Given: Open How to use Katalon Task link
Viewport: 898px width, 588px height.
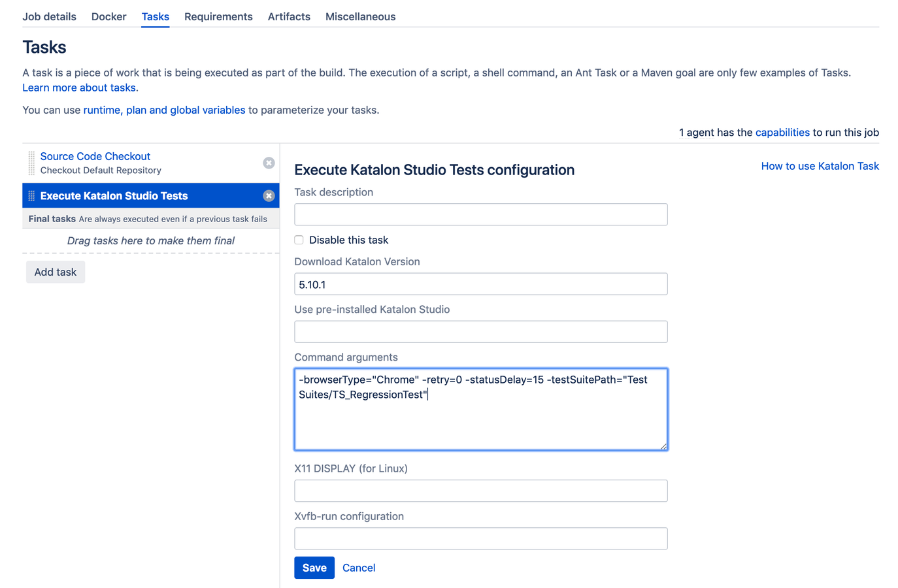Looking at the screenshot, I should [820, 166].
